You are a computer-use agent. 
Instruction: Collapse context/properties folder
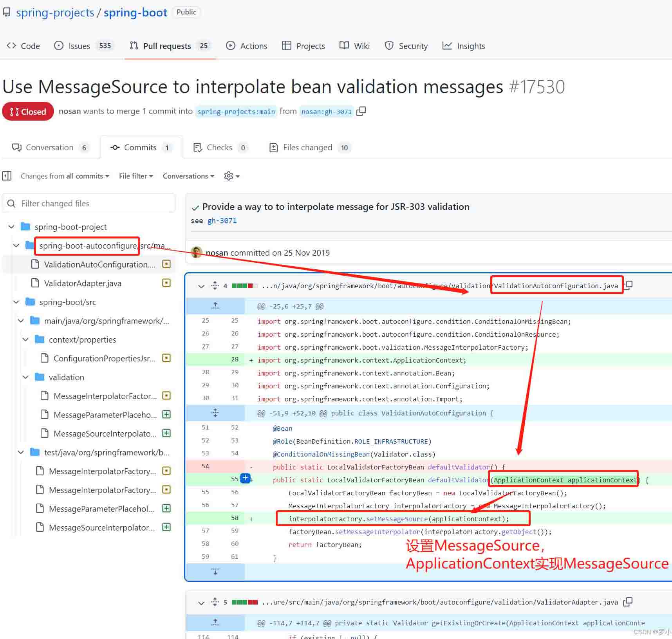pyautogui.click(x=25, y=339)
